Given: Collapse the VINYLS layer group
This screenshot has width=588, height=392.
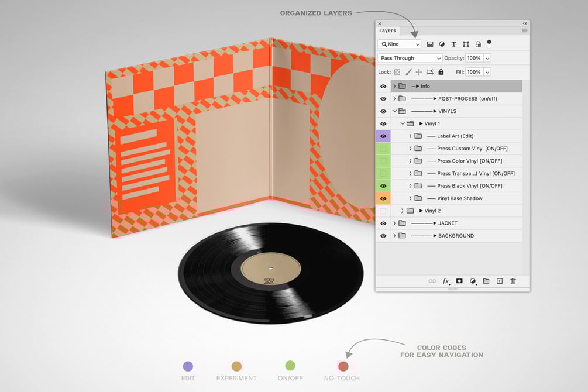Looking at the screenshot, I should click(394, 111).
